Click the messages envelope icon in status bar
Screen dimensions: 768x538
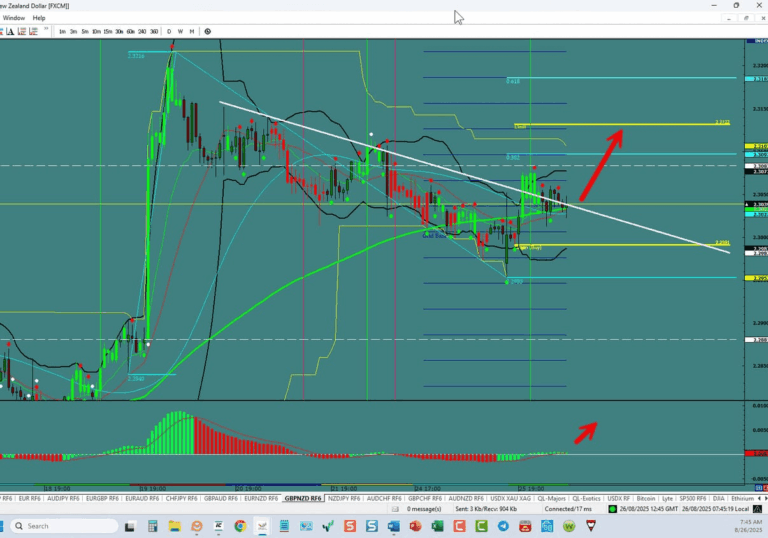pos(395,509)
